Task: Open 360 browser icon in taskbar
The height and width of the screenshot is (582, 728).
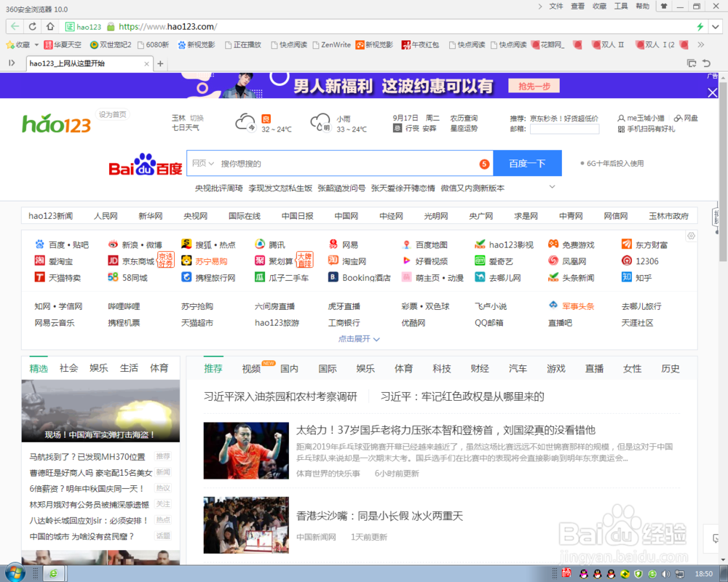Action: [x=53, y=574]
